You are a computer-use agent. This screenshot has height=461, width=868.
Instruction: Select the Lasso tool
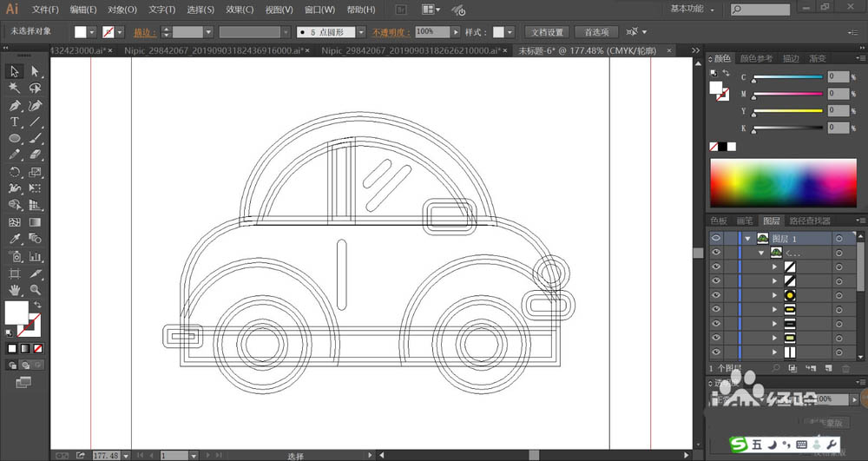click(x=35, y=88)
